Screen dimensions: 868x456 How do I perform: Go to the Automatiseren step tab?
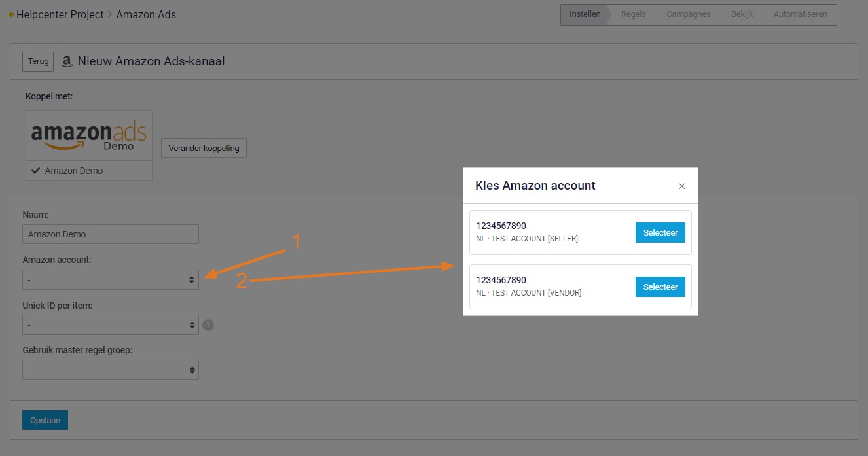coord(800,14)
